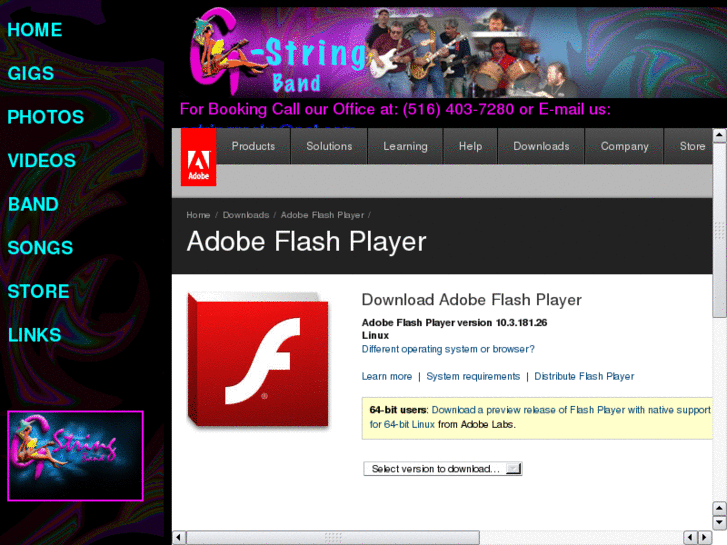Click the G-String Band logo thumbnail in sidebar
This screenshot has height=545, width=727.
click(75, 455)
